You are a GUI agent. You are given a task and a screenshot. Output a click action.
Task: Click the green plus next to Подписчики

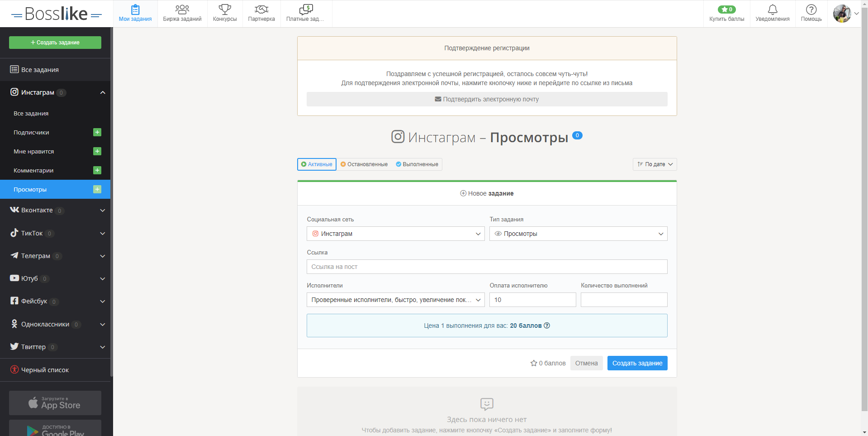click(x=97, y=132)
